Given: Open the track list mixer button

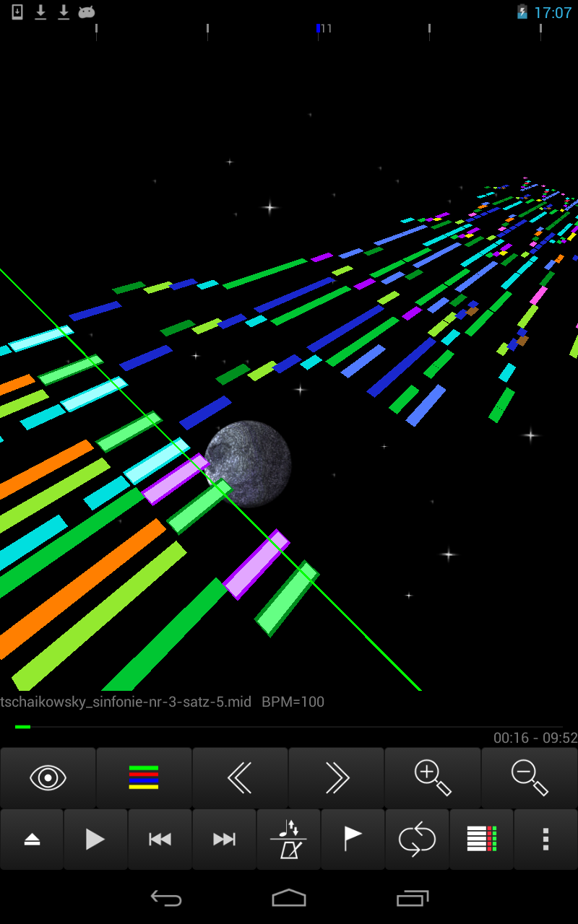Looking at the screenshot, I should pos(481,839).
